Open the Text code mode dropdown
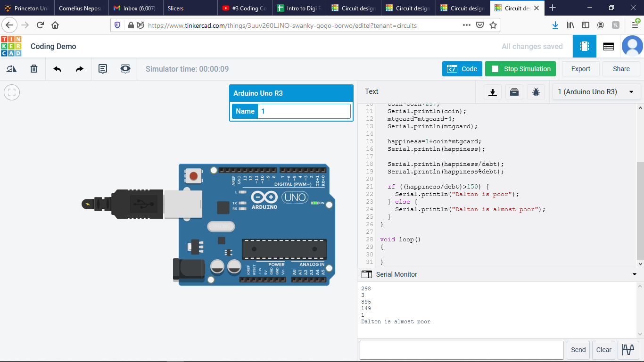 click(x=372, y=91)
